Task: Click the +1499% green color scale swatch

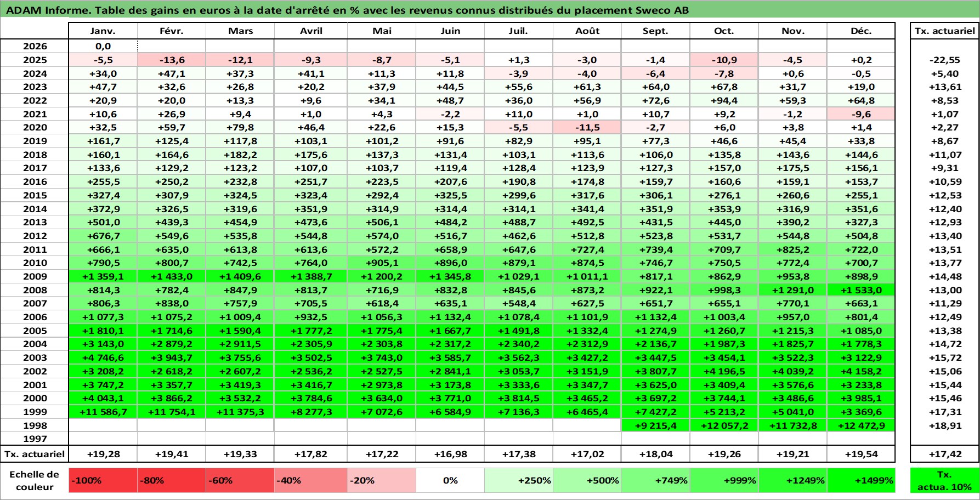Action: 861,480
